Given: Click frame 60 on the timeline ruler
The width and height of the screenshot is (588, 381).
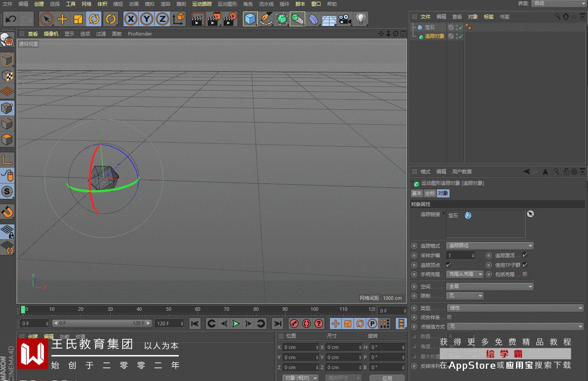Looking at the screenshot, I should (x=198, y=309).
